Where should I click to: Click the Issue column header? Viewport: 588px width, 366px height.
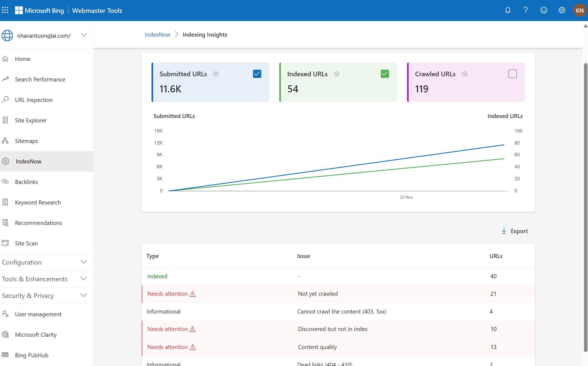(303, 256)
